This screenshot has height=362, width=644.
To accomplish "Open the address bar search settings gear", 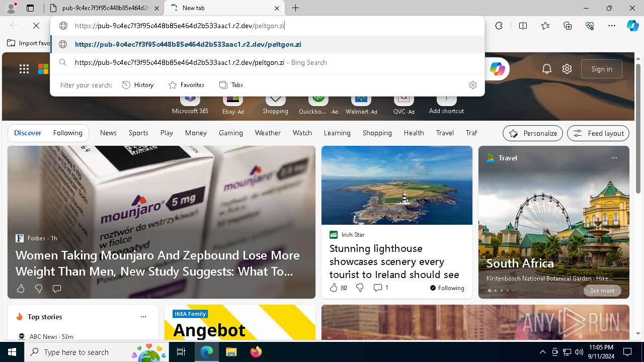I will tap(472, 85).
